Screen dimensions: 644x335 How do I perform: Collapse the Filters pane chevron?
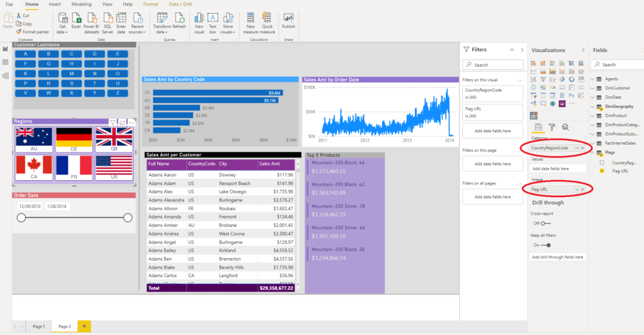click(x=522, y=50)
